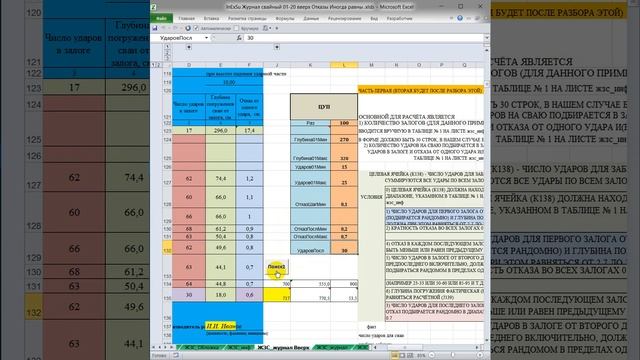Select column K header
This screenshot has width=640, height=360.
pos(310,65)
